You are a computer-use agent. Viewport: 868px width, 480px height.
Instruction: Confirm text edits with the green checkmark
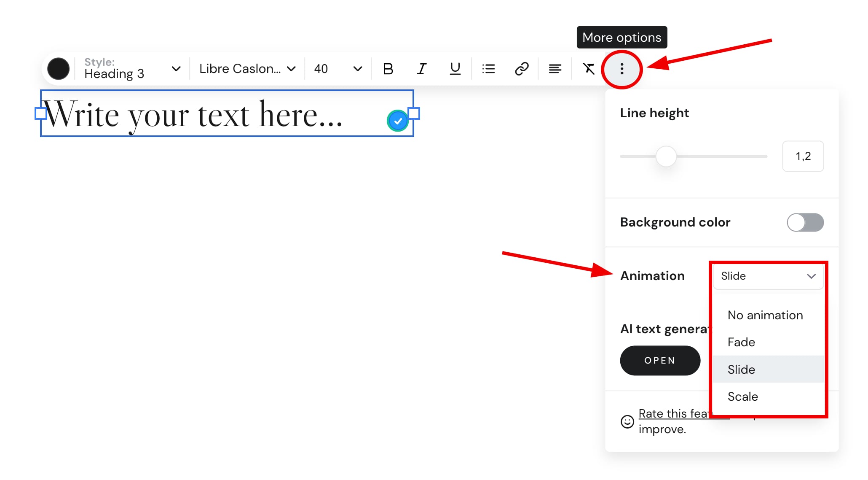pos(397,121)
